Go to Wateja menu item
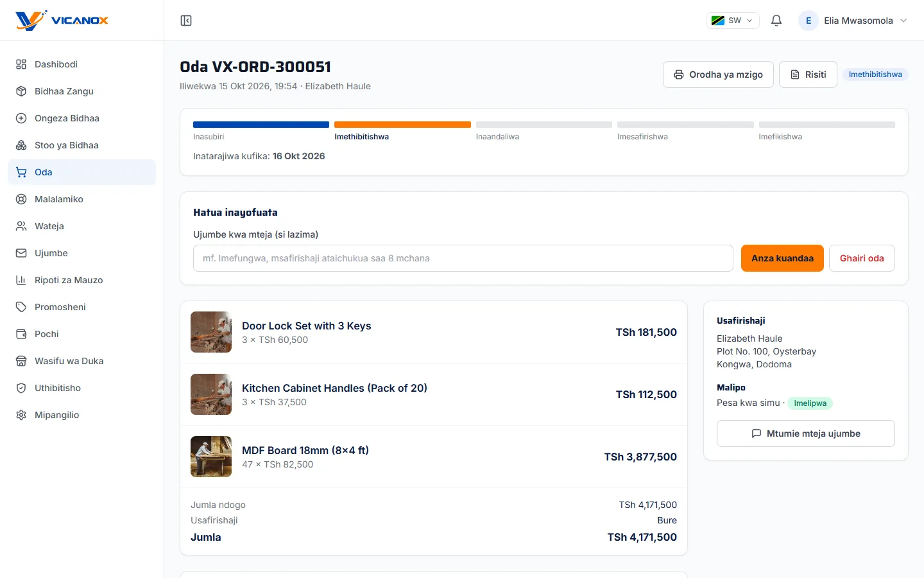 click(x=81, y=226)
